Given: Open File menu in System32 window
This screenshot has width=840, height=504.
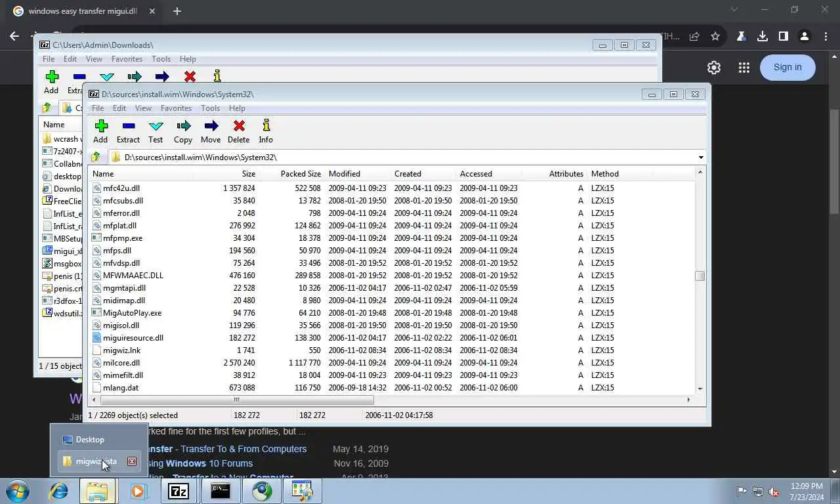Looking at the screenshot, I should 97,108.
